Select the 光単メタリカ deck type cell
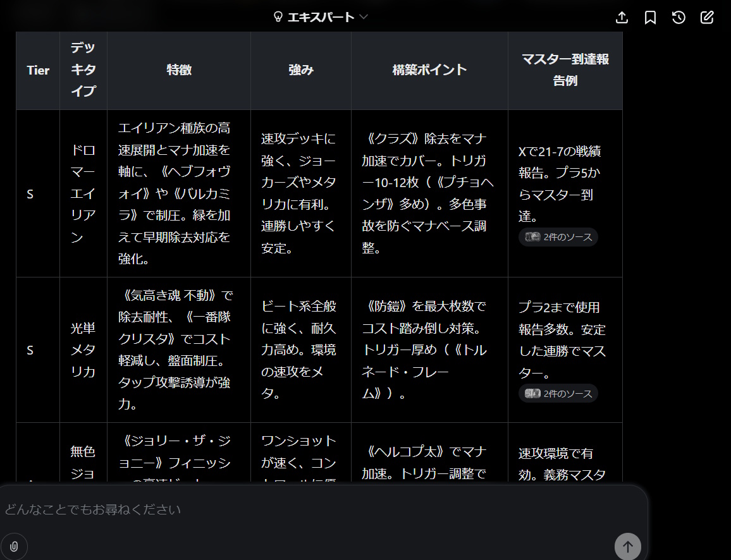 (x=83, y=350)
